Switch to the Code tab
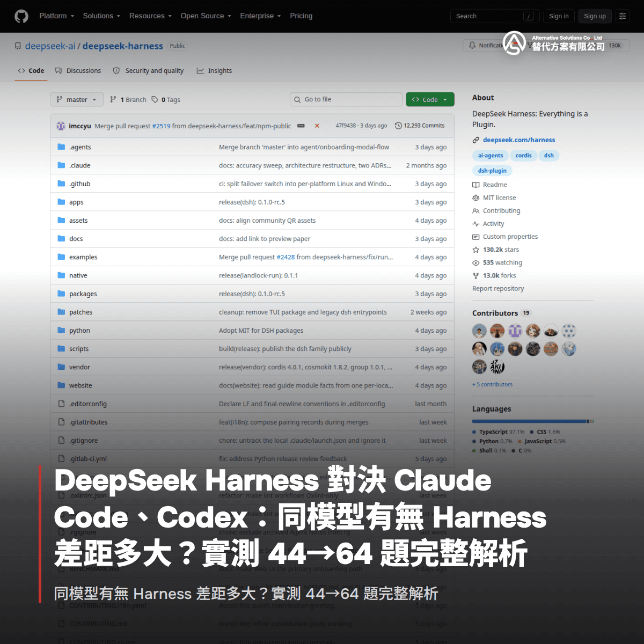The height and width of the screenshot is (644, 644). (x=31, y=71)
